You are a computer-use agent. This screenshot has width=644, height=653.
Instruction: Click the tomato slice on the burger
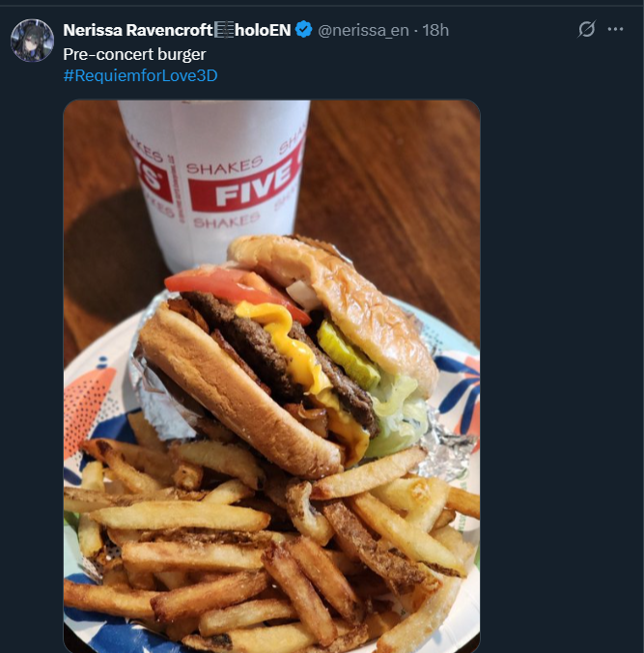[233, 287]
